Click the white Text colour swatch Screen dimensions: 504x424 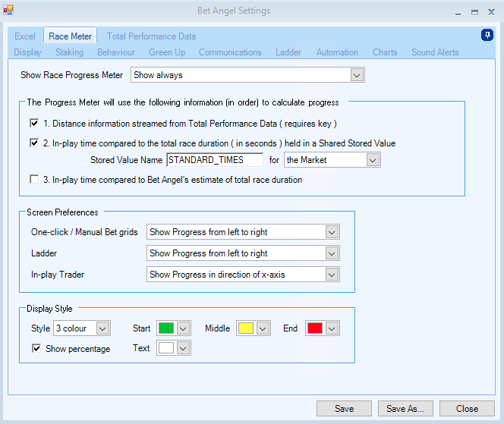click(x=166, y=348)
